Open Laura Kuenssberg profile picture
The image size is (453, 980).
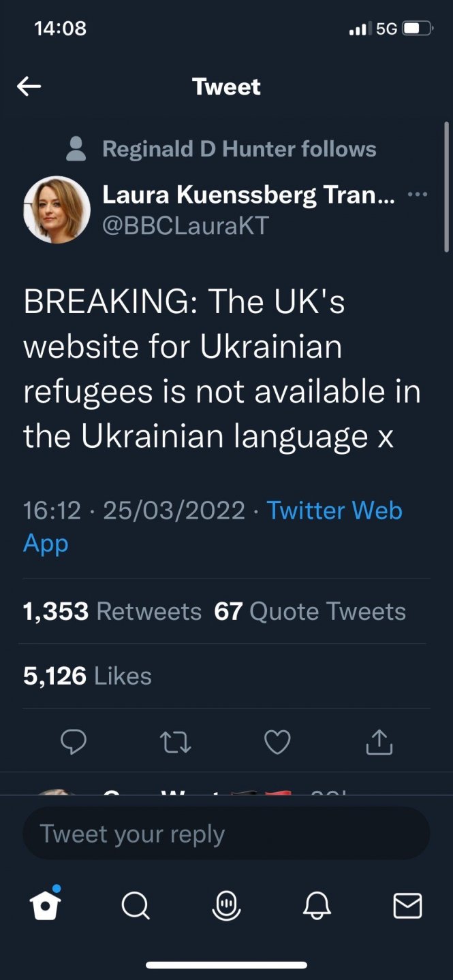coord(57,209)
